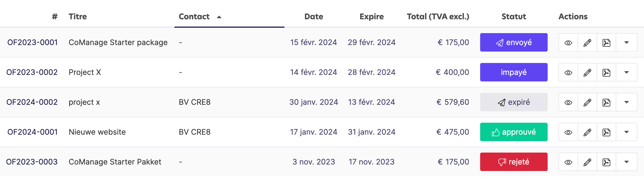Show OF2024-0001 details with eye icon

tap(568, 132)
